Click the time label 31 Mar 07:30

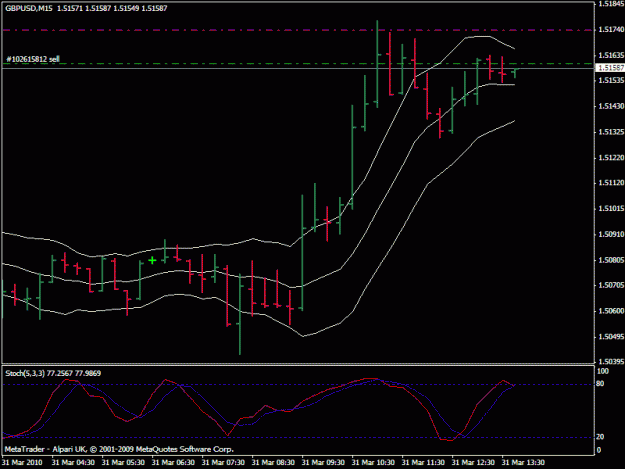tap(223, 463)
